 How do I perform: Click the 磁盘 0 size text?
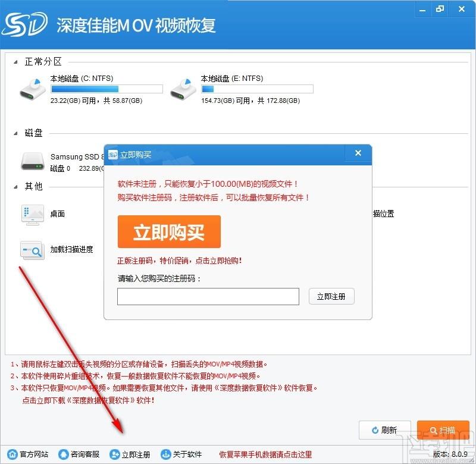77,168
